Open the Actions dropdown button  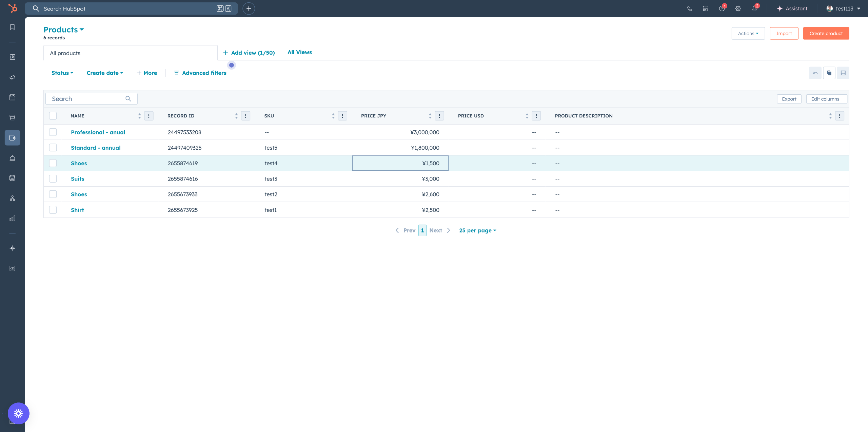tap(748, 33)
